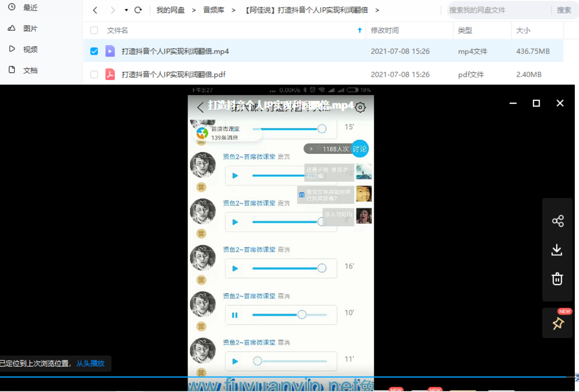Check the 打造抖音个人IP实现利润翻倍.pdf checkbox
Screen dimensions: 579x392
coord(94,74)
